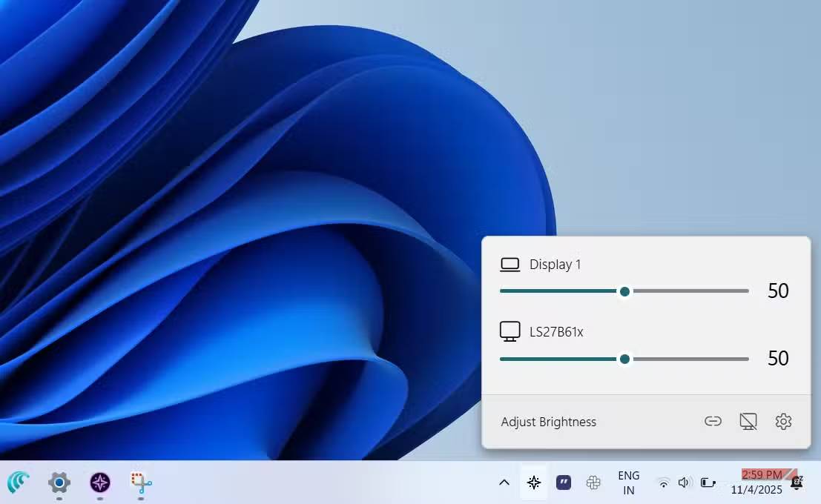Open ENG IN language switcher
The width and height of the screenshot is (821, 504).
click(x=628, y=483)
